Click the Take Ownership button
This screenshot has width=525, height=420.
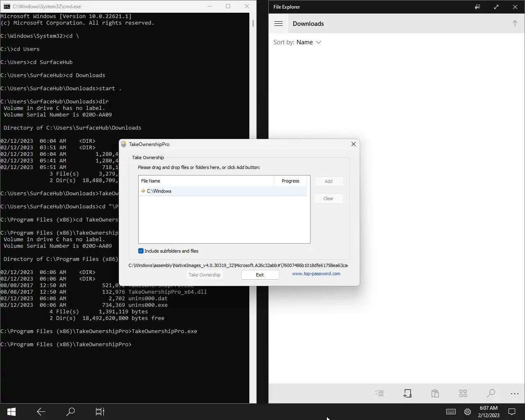tap(205, 275)
